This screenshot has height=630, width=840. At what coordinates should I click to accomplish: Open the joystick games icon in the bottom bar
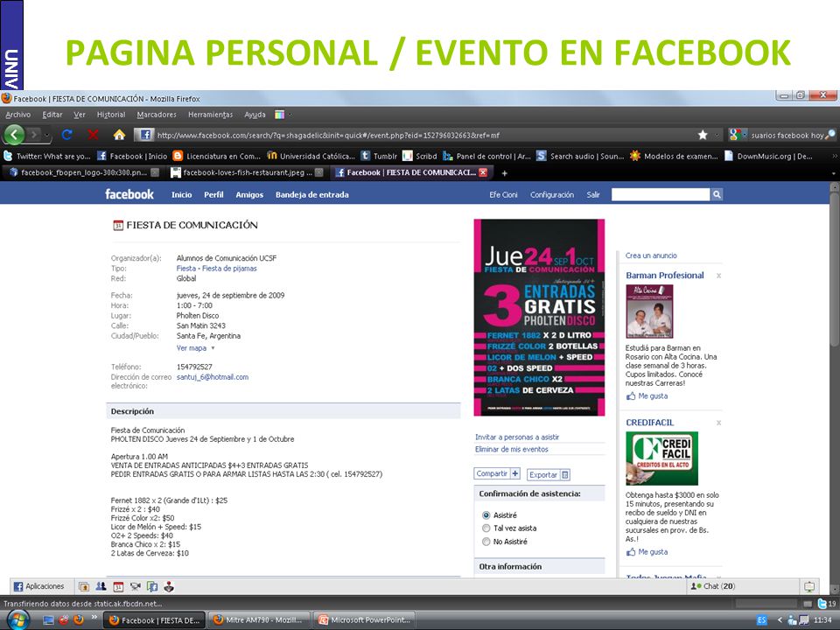pos(169,586)
